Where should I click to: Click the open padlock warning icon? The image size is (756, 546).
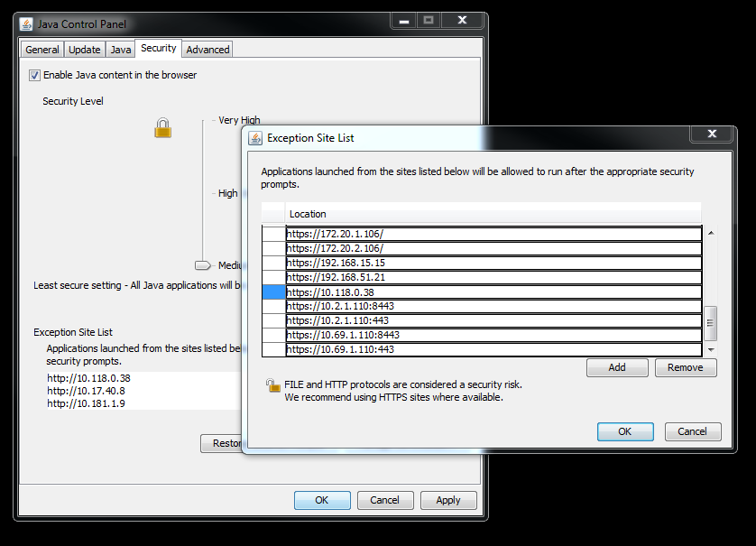[x=272, y=385]
